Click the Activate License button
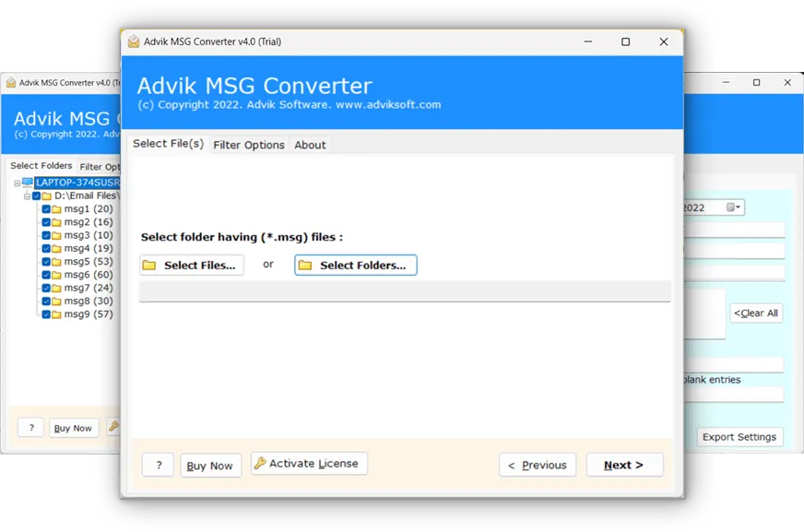This screenshot has width=804, height=532. point(309,464)
